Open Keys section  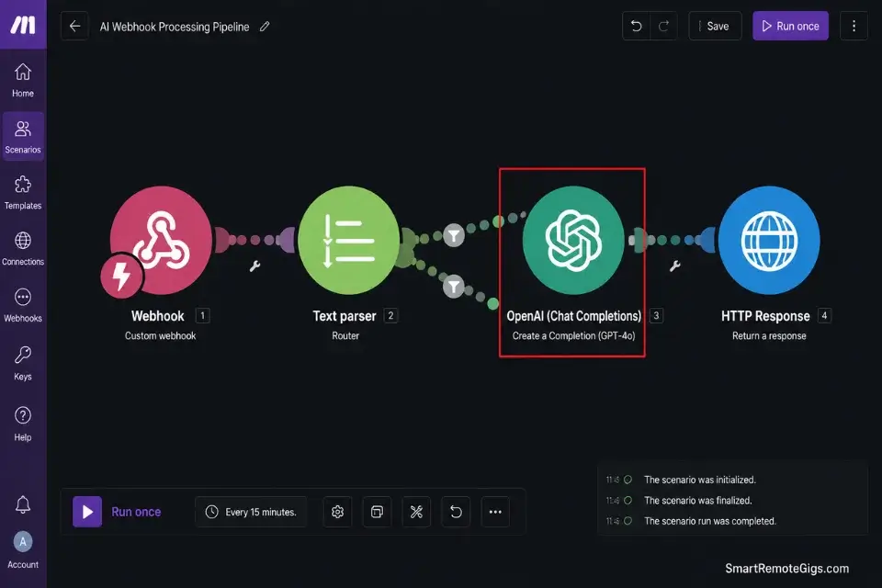[23, 364]
